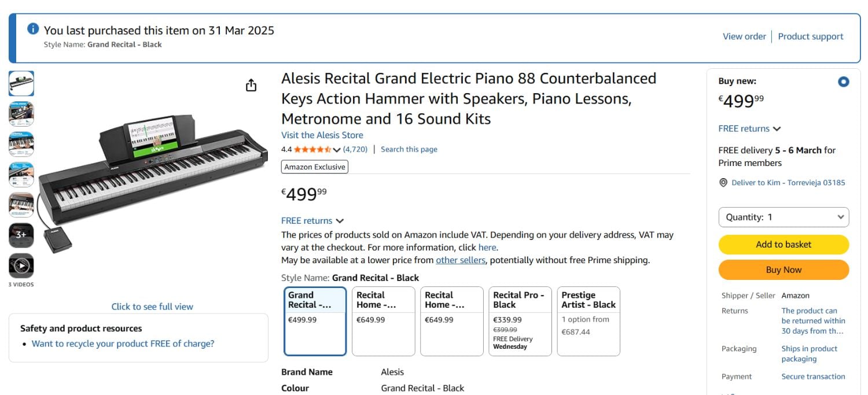This screenshot has height=395, width=868.
Task: Click the Buy Now orange button
Action: point(783,270)
